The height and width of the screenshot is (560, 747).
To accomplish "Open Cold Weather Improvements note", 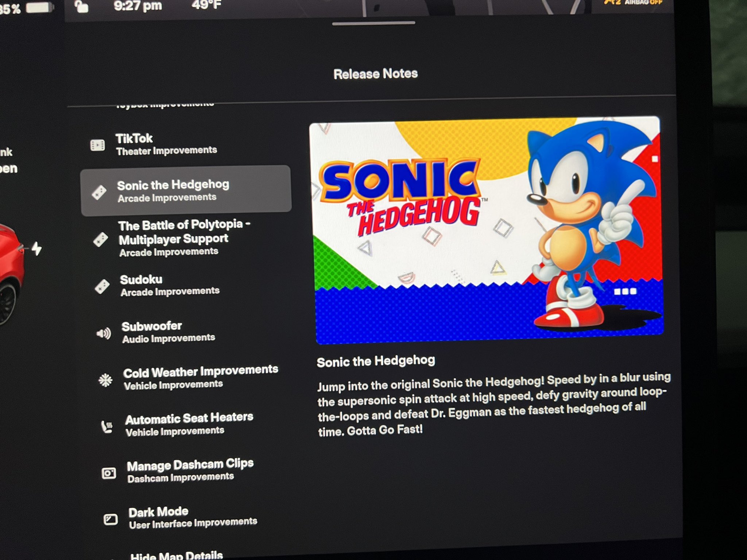I will tap(200, 377).
